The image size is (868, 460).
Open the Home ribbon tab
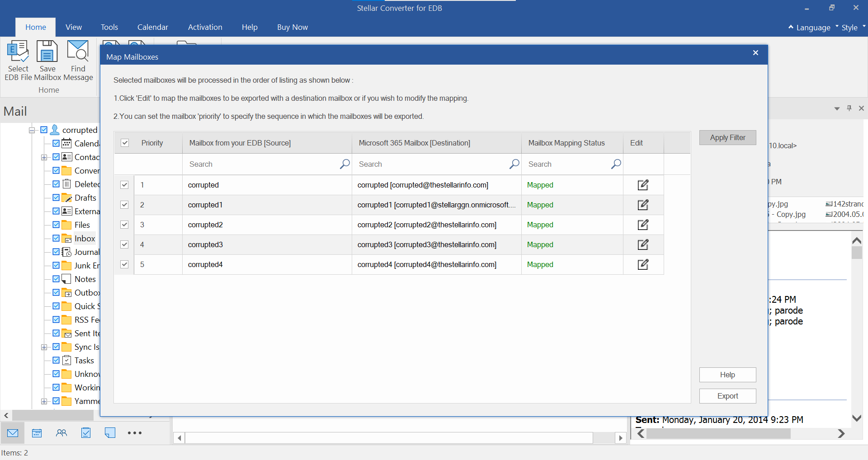(x=36, y=27)
